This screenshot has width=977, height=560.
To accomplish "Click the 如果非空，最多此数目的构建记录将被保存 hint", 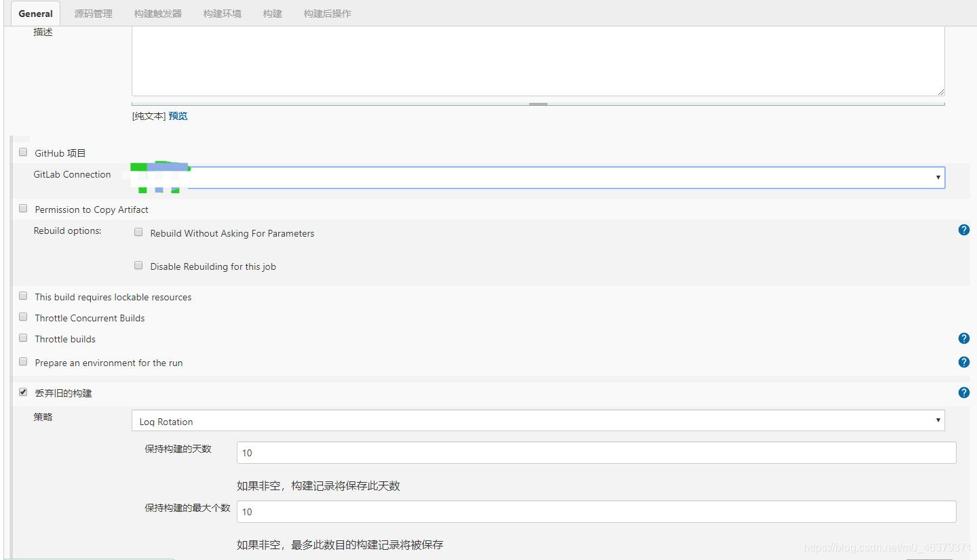I will coord(340,545).
